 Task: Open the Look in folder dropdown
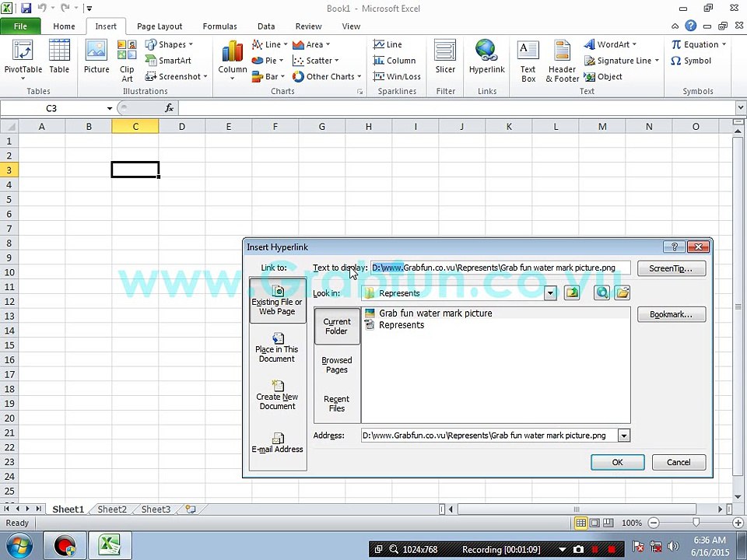[550, 293]
